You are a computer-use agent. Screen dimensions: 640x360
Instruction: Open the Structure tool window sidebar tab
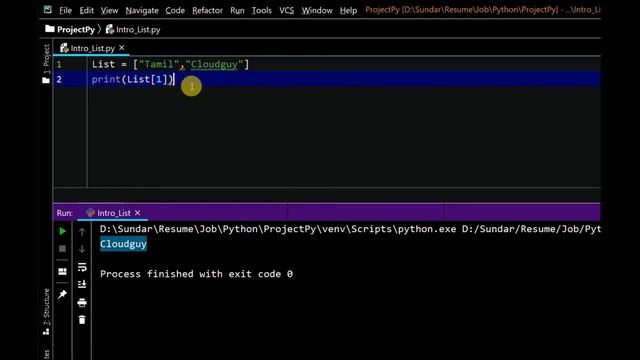pyautogui.click(x=47, y=307)
